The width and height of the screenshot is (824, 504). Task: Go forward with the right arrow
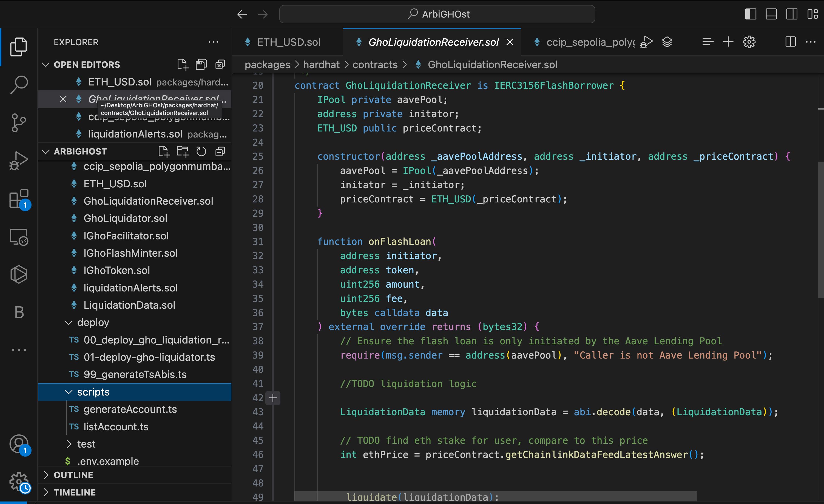tap(263, 14)
